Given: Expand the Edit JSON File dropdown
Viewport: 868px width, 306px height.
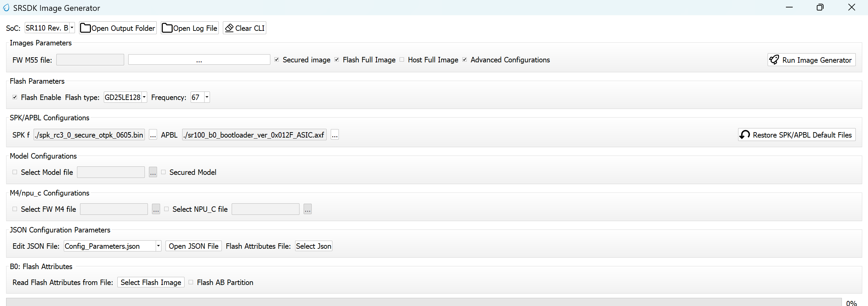Looking at the screenshot, I should click(158, 246).
